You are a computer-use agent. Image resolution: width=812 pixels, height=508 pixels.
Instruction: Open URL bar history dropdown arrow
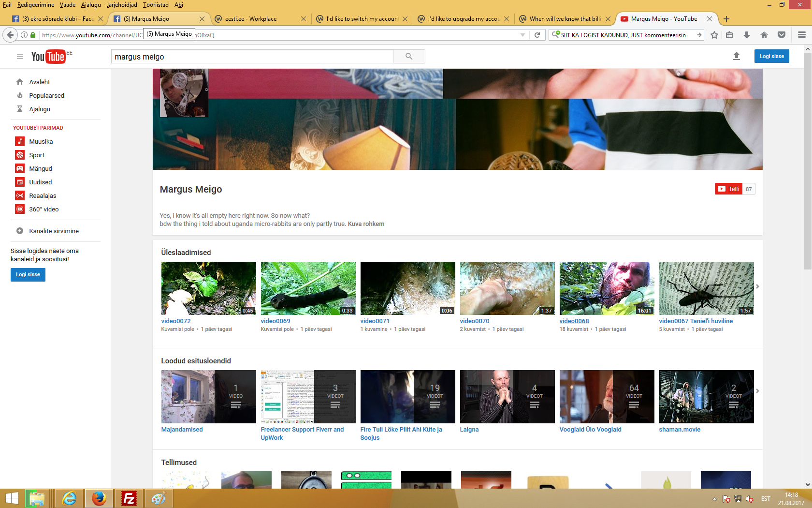point(522,35)
